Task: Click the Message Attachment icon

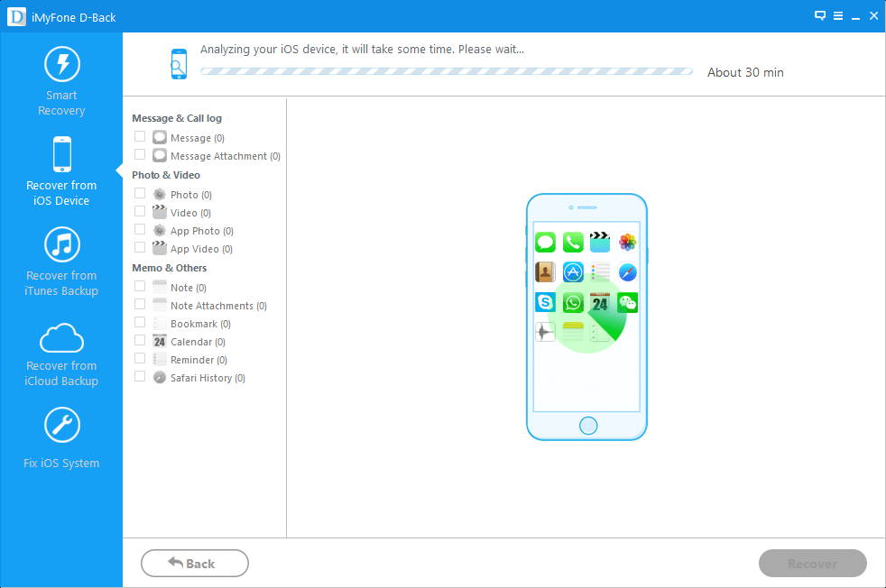Action: coord(160,155)
